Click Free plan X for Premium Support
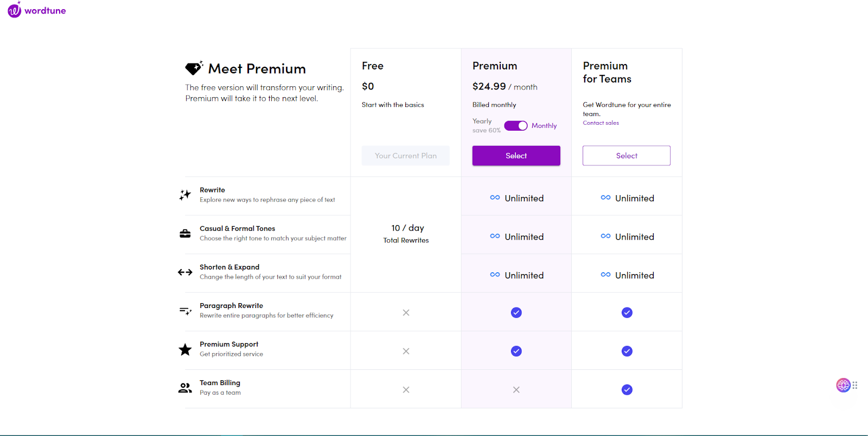 [x=406, y=351]
